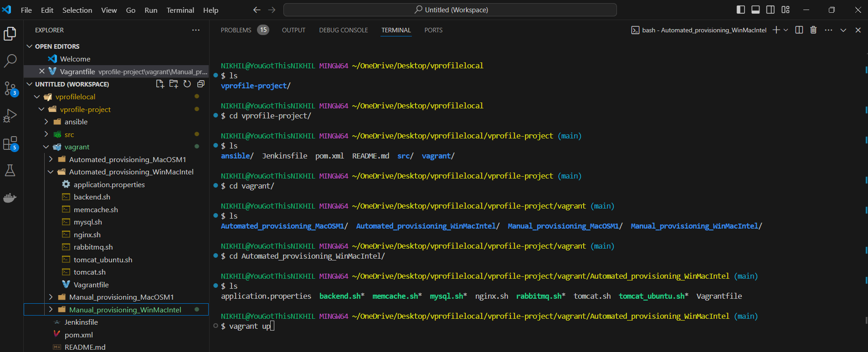Screen dimensions: 868x352
Task: Click the Untitled (Workspace) command center search
Action: click(450, 10)
